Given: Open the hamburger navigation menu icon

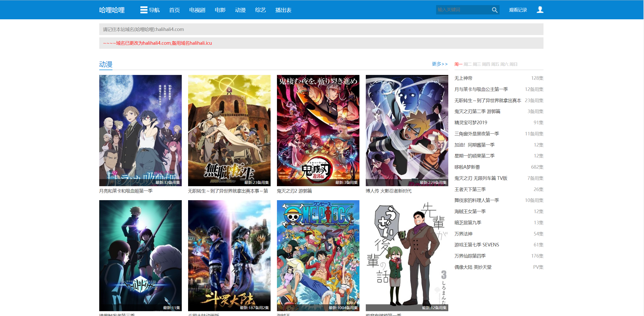Looking at the screenshot, I should tap(144, 10).
